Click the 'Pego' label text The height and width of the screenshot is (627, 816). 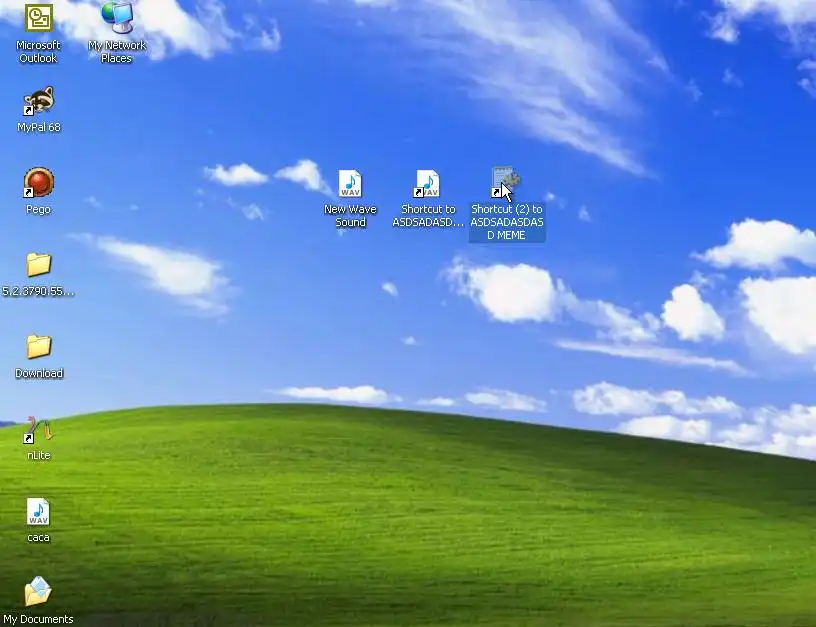coord(39,209)
